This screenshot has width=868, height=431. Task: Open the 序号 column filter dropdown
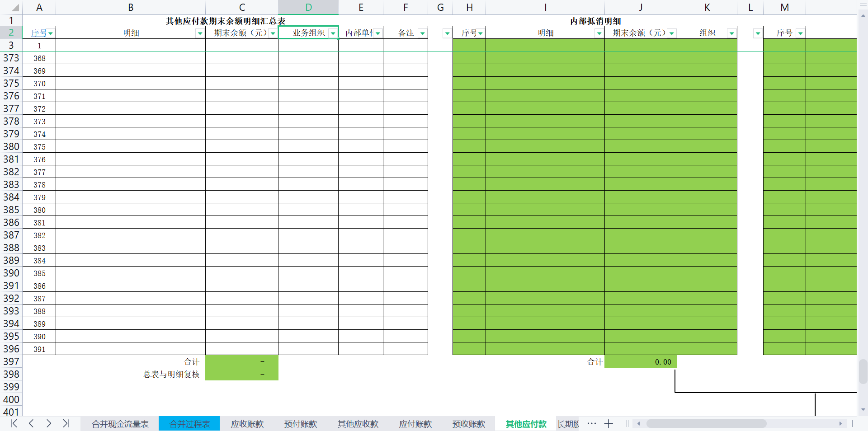(x=50, y=33)
